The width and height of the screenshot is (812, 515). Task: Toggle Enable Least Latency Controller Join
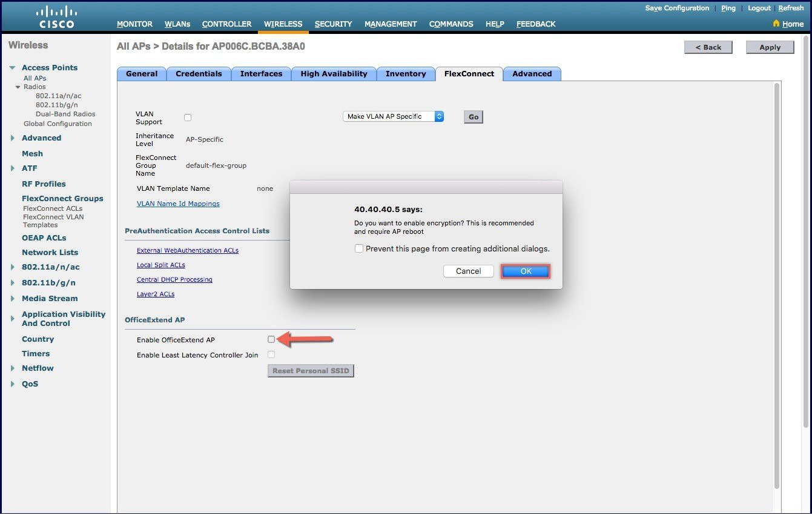(271, 354)
